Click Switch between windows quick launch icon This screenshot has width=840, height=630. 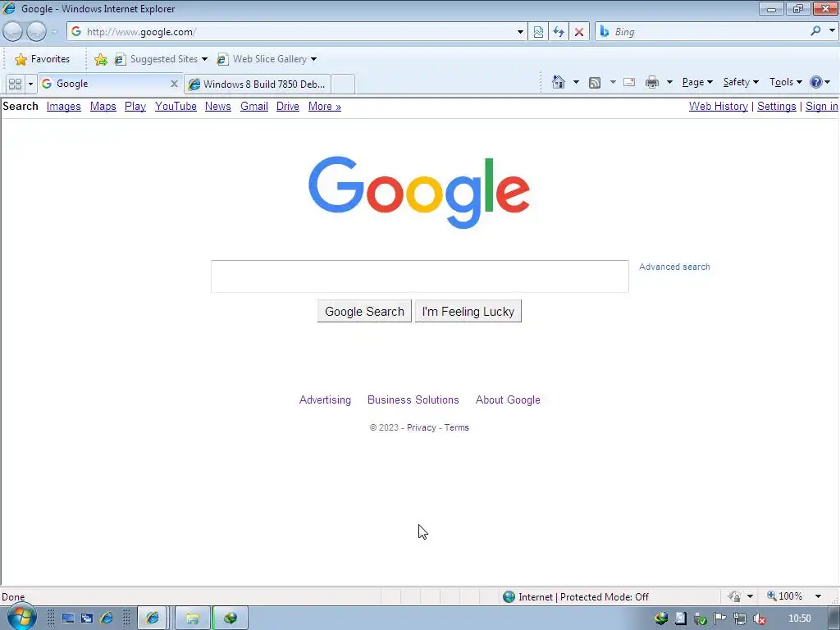[87, 619]
